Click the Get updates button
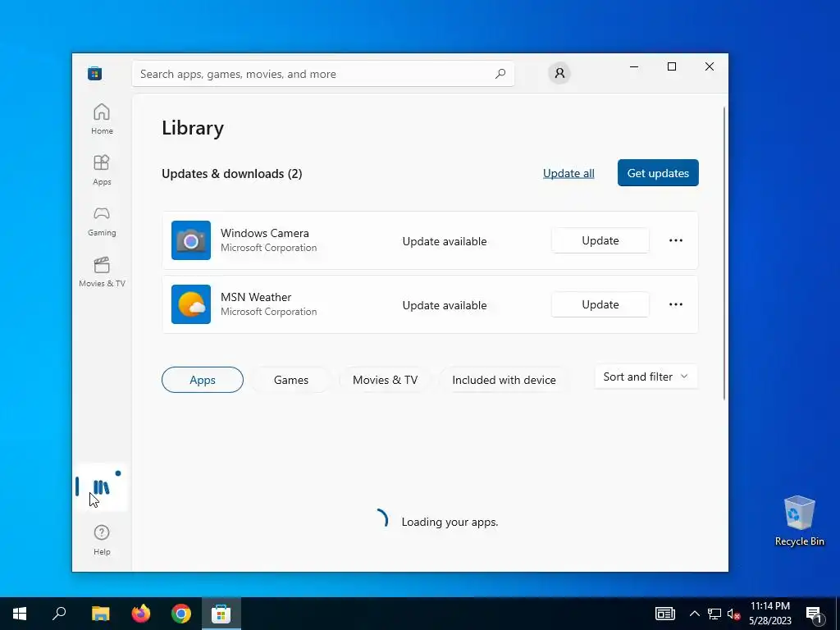The height and width of the screenshot is (630, 840). pos(658,173)
